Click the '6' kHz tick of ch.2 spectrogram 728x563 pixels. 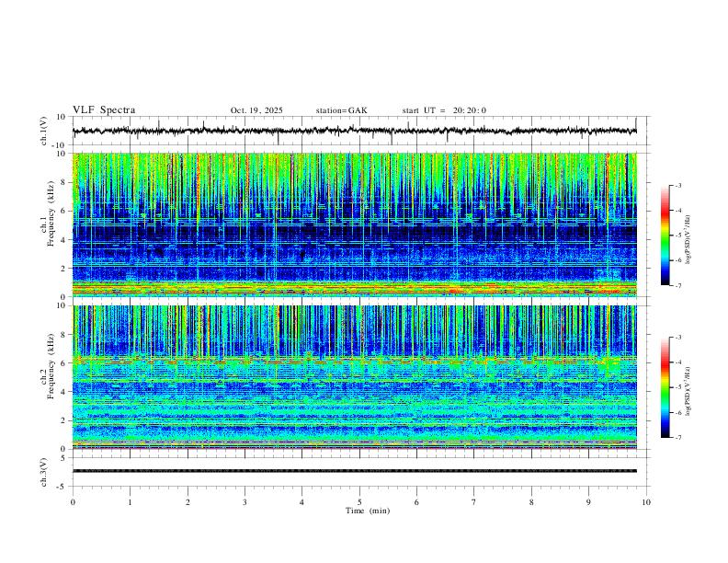64,363
